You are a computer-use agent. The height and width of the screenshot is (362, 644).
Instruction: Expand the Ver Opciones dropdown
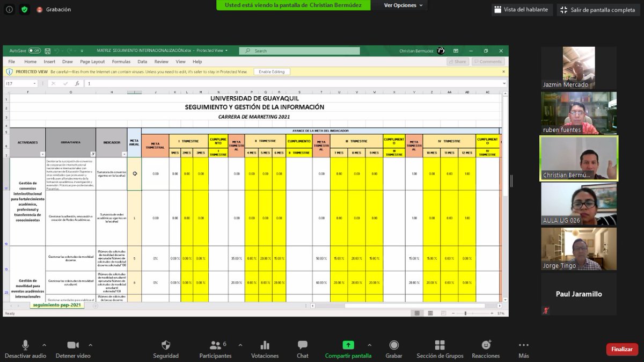404,5
